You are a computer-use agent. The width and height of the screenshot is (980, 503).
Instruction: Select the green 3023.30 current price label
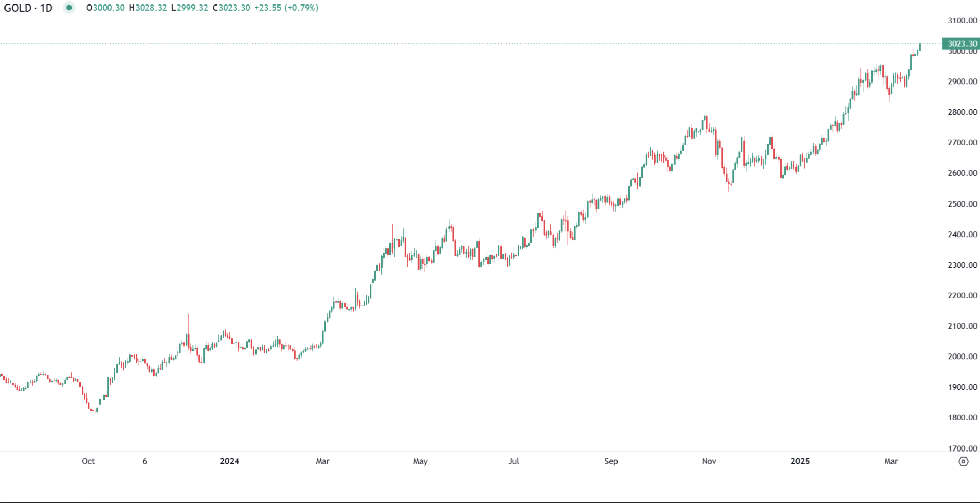(961, 44)
